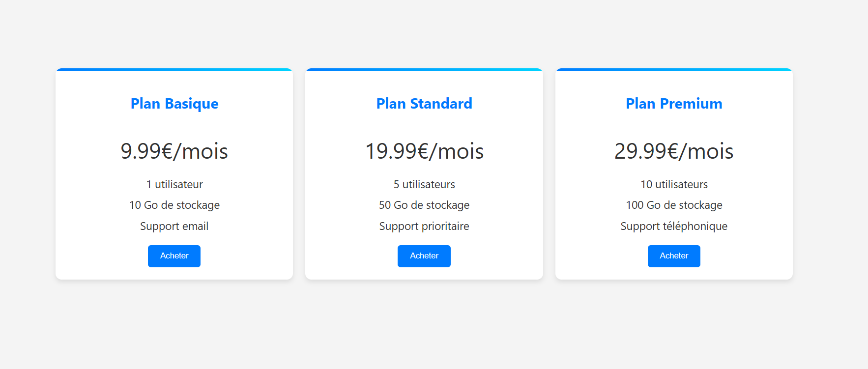Viewport: 868px width, 369px height.
Task: Select the Plan Basique heading
Action: point(174,104)
